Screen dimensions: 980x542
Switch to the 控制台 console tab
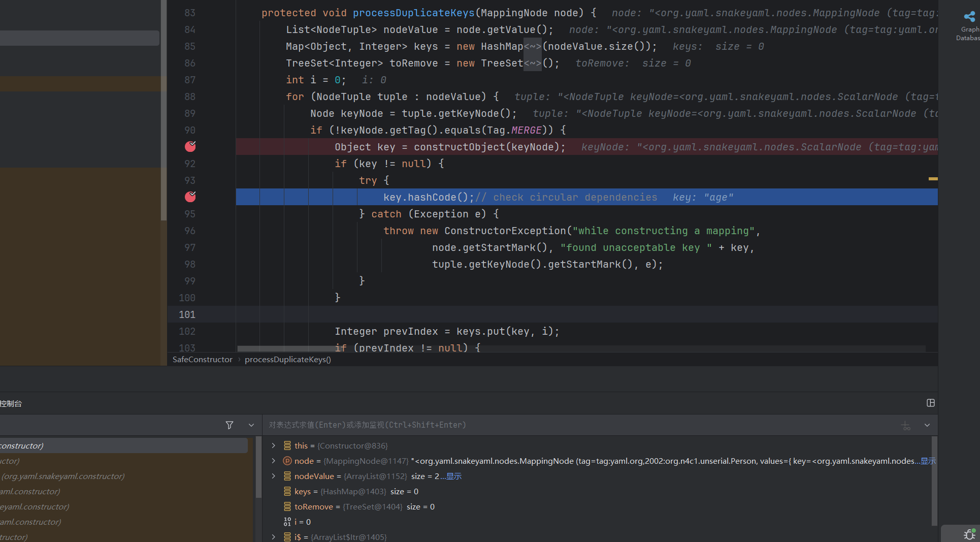point(11,404)
